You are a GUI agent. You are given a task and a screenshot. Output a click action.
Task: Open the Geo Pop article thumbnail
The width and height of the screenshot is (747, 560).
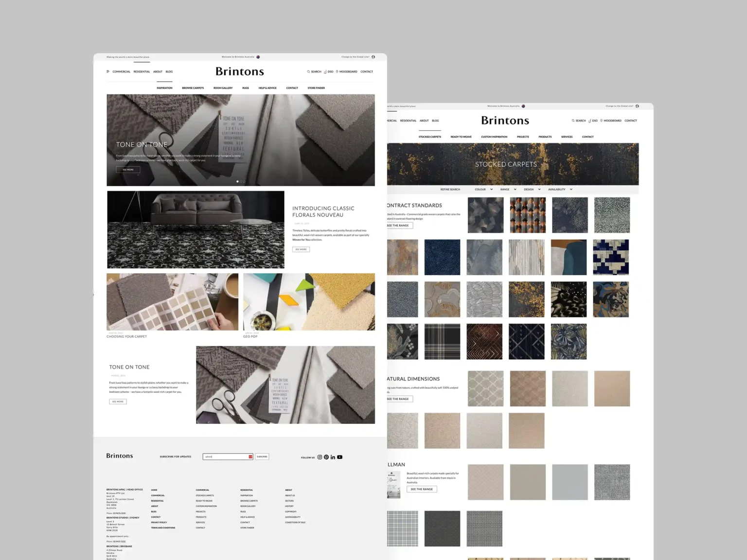coord(309,302)
